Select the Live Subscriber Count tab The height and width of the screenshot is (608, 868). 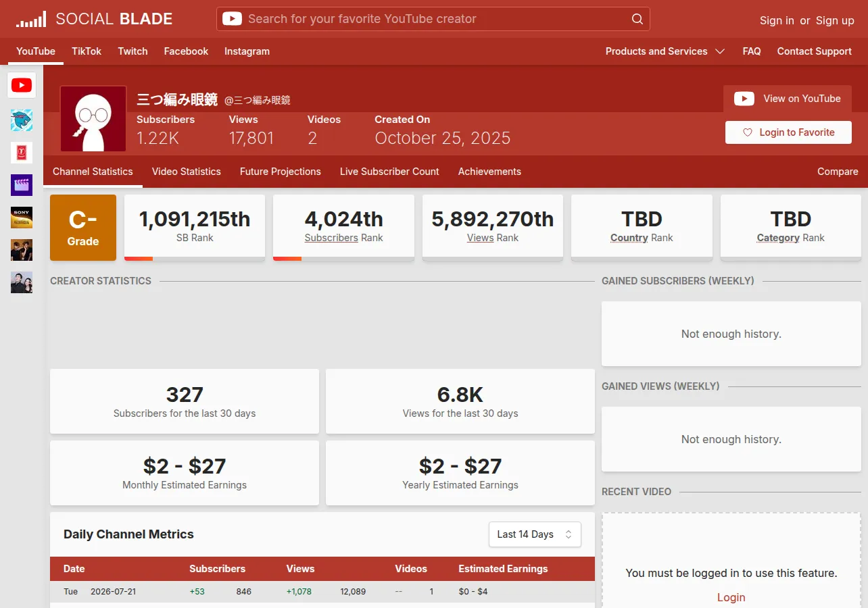click(x=389, y=172)
